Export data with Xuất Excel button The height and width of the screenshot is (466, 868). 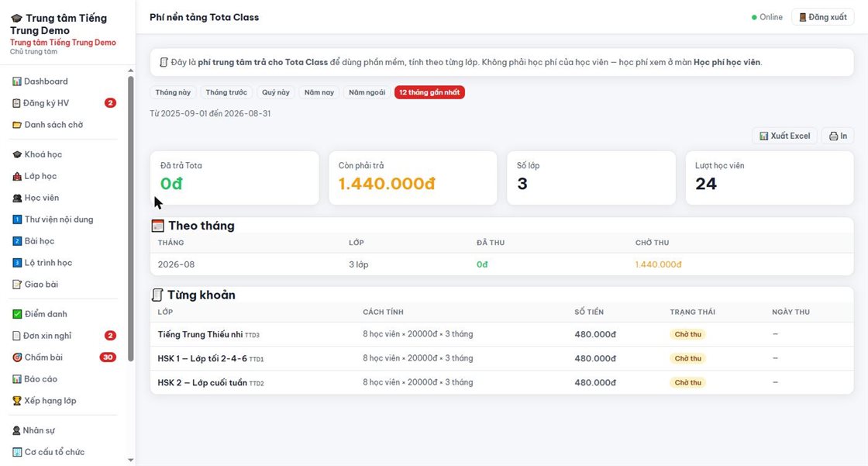[x=784, y=136]
